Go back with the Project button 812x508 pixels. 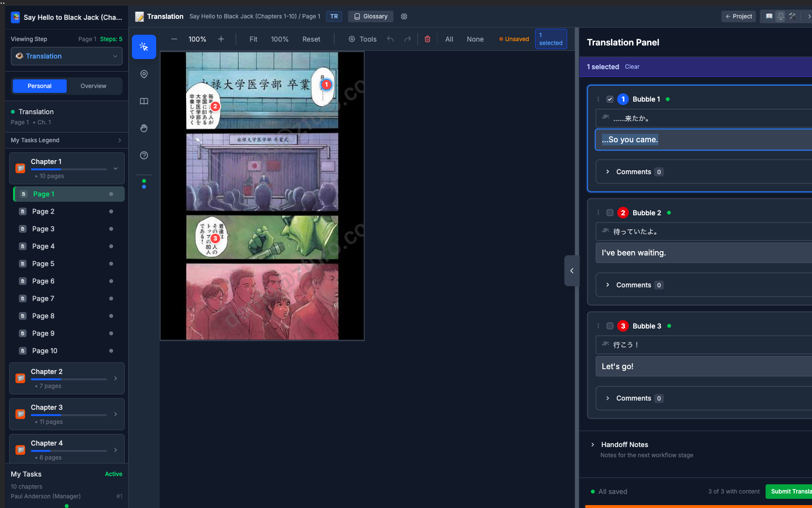pos(739,16)
